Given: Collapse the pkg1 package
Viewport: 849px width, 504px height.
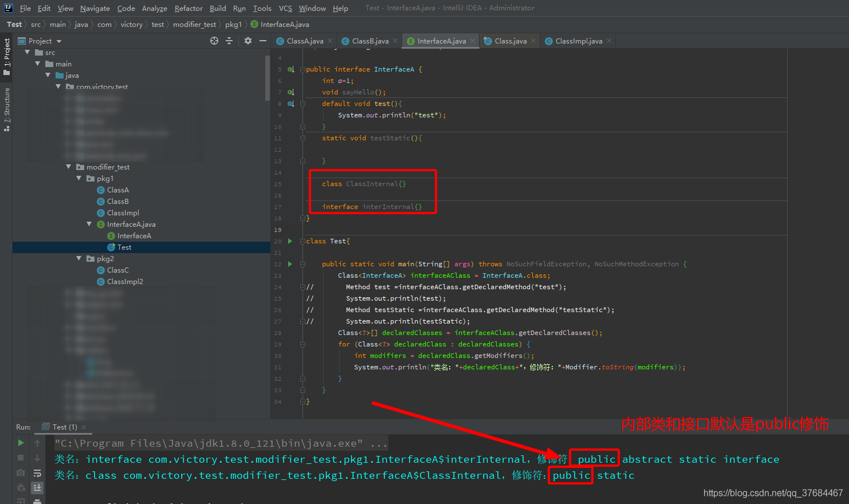Looking at the screenshot, I should 79,178.
